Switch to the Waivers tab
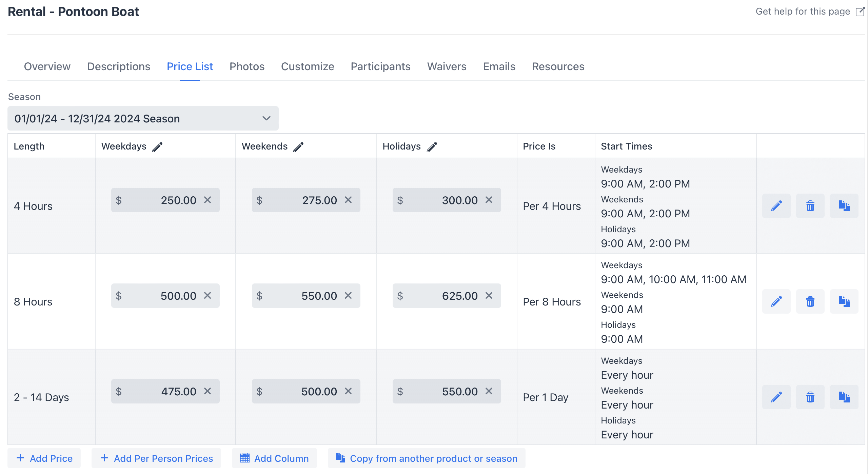 (447, 66)
